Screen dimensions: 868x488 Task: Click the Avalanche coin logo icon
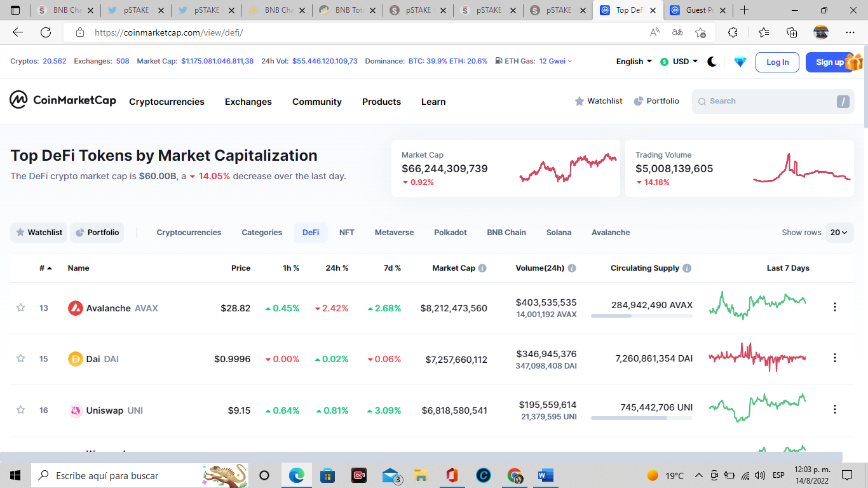76,308
